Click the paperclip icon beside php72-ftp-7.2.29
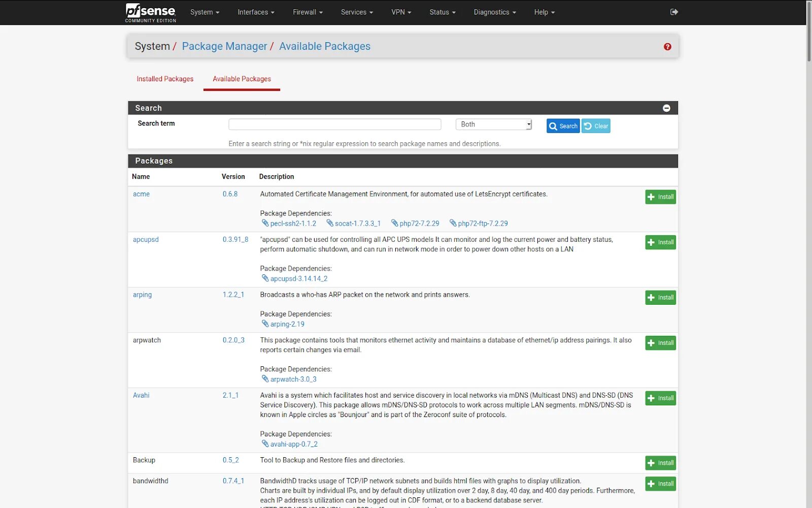 (x=453, y=223)
